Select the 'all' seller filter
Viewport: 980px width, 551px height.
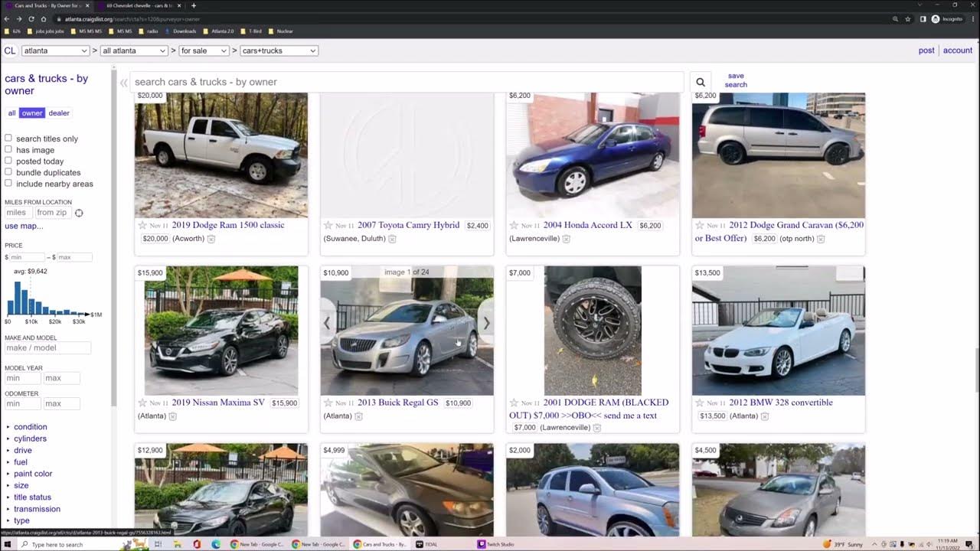[x=11, y=113]
